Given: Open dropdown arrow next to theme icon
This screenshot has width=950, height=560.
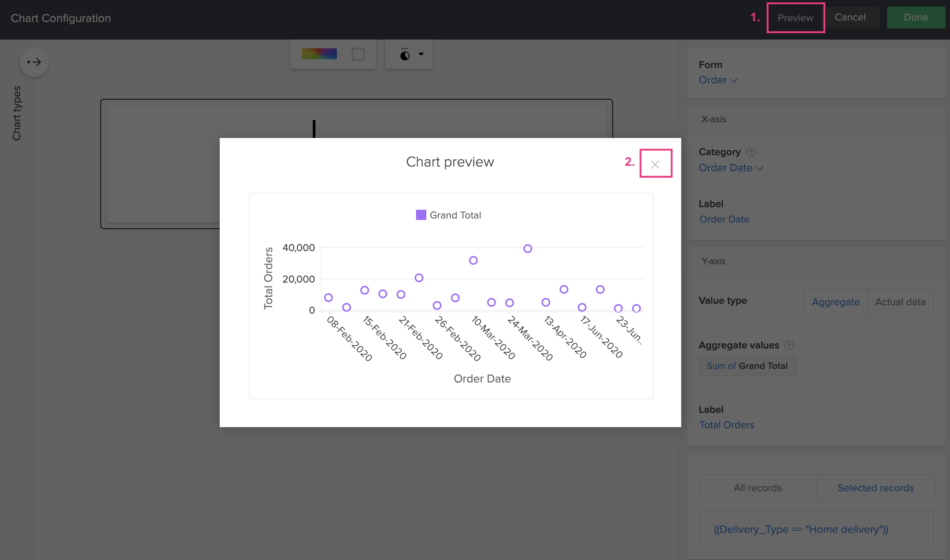Looking at the screenshot, I should [421, 54].
